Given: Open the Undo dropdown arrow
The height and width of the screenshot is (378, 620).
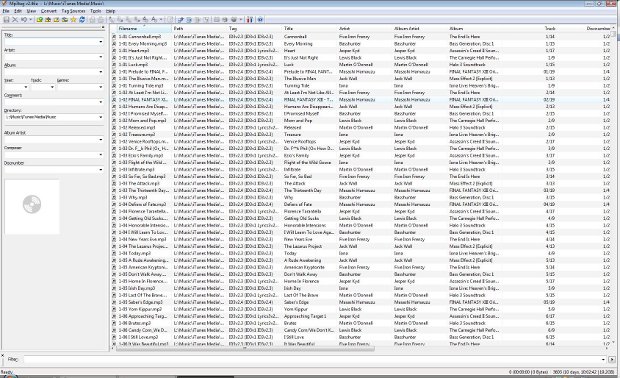Looking at the screenshot, I should tap(30, 19).
